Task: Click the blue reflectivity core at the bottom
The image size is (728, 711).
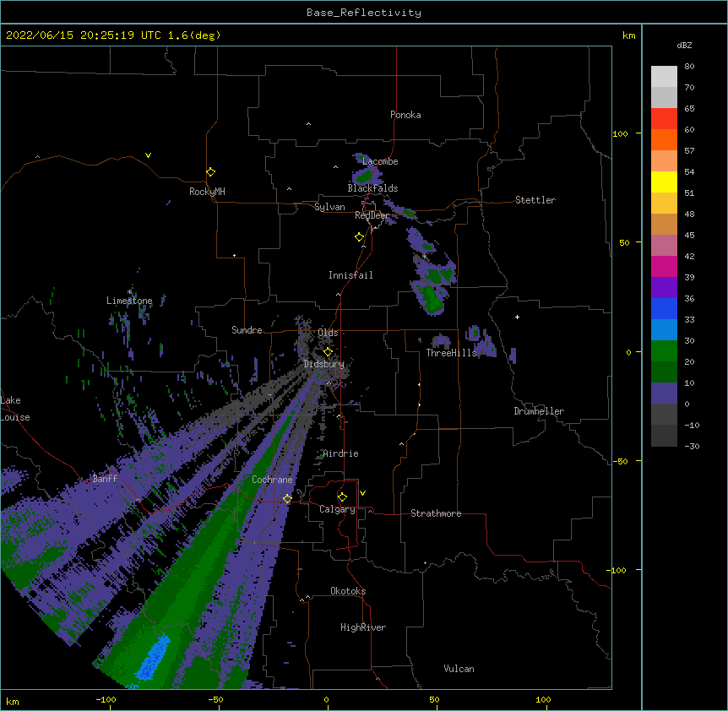Action: 153,659
